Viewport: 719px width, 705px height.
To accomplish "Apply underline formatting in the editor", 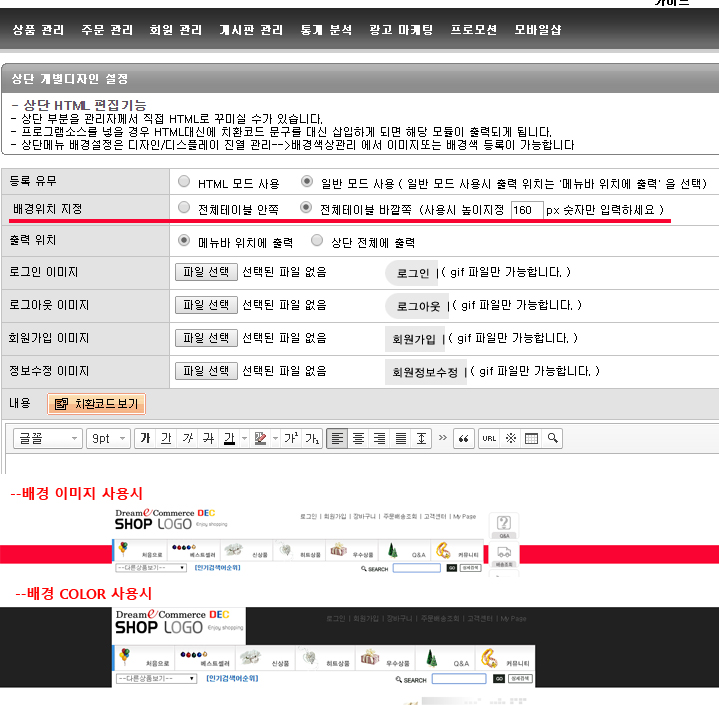I will [166, 439].
